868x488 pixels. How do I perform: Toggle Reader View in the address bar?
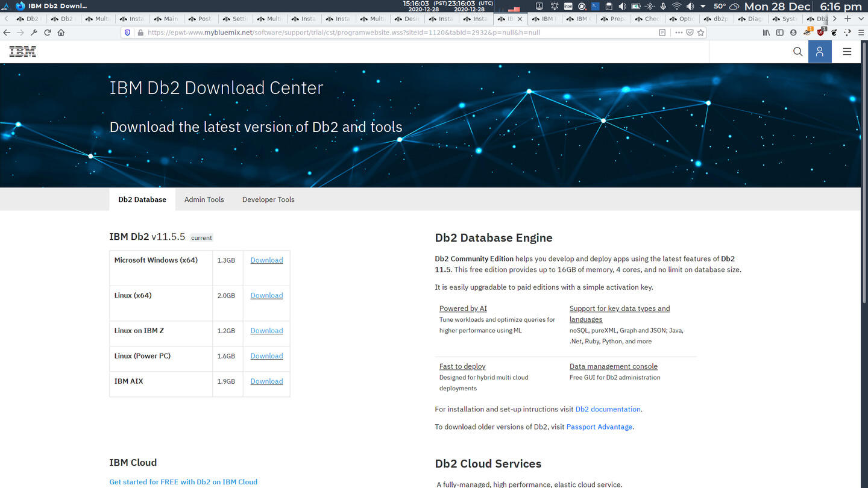[662, 33]
